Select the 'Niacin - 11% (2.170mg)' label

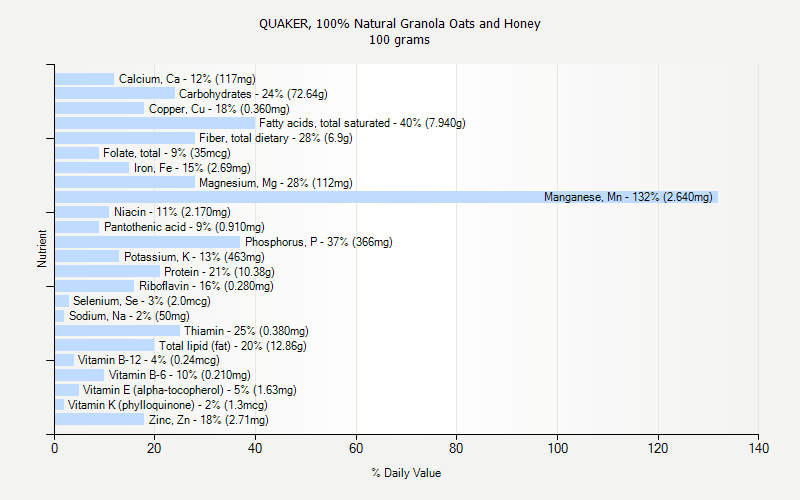pos(172,212)
